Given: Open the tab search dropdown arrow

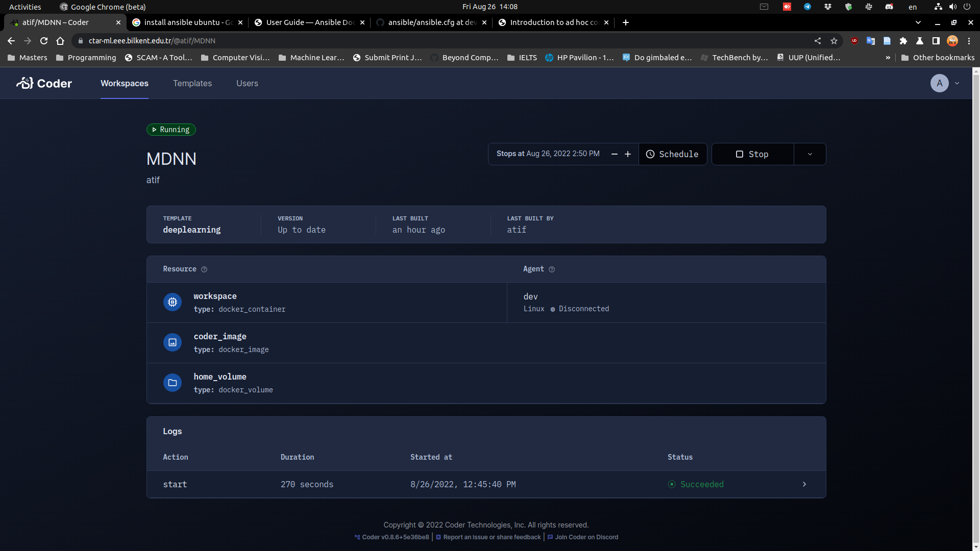Looking at the screenshot, I should [x=918, y=22].
